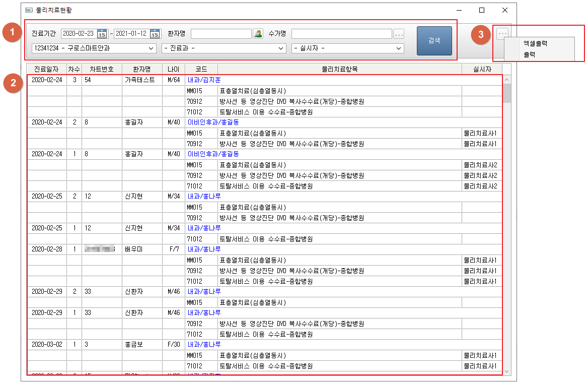
Task: Click the 내과/김지훈 link in the first row
Action: coord(204,80)
